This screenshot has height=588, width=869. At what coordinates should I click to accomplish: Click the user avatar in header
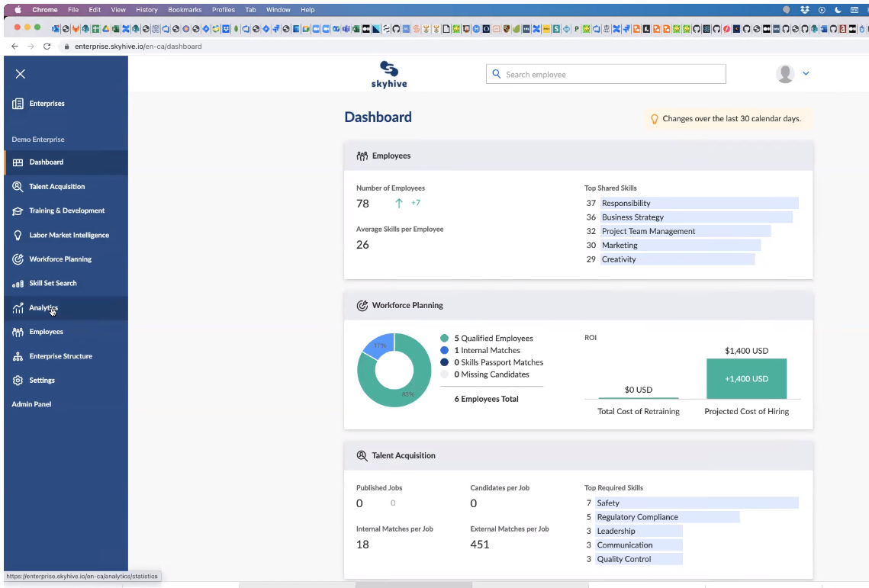(785, 73)
